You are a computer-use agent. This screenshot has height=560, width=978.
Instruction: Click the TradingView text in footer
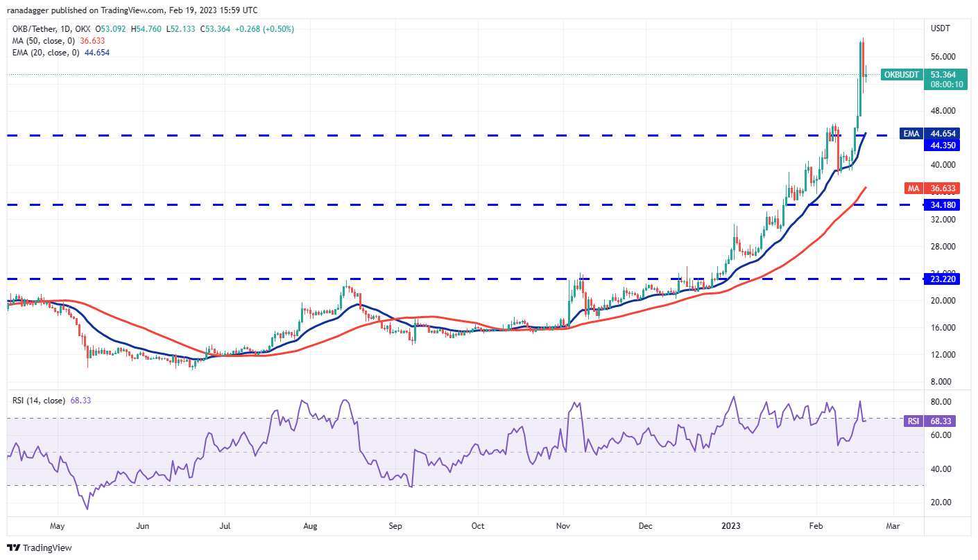tap(48, 548)
